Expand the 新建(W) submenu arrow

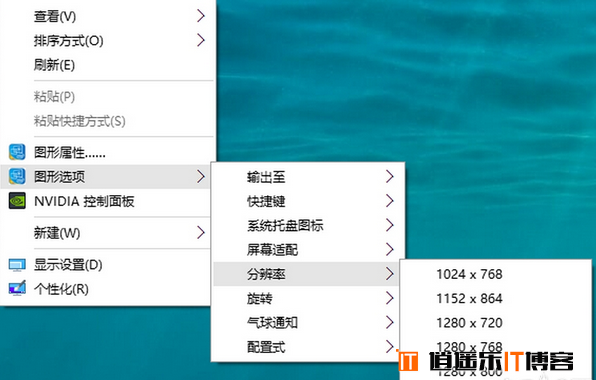click(201, 233)
